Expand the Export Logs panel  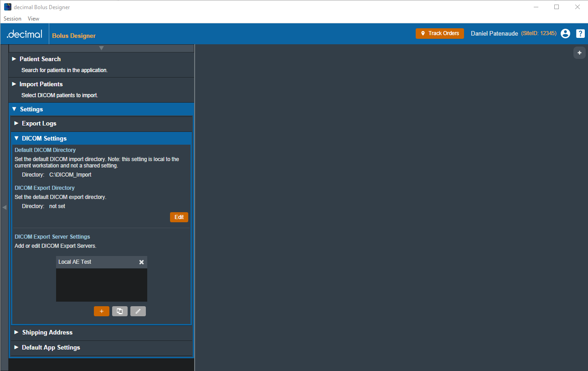click(39, 123)
